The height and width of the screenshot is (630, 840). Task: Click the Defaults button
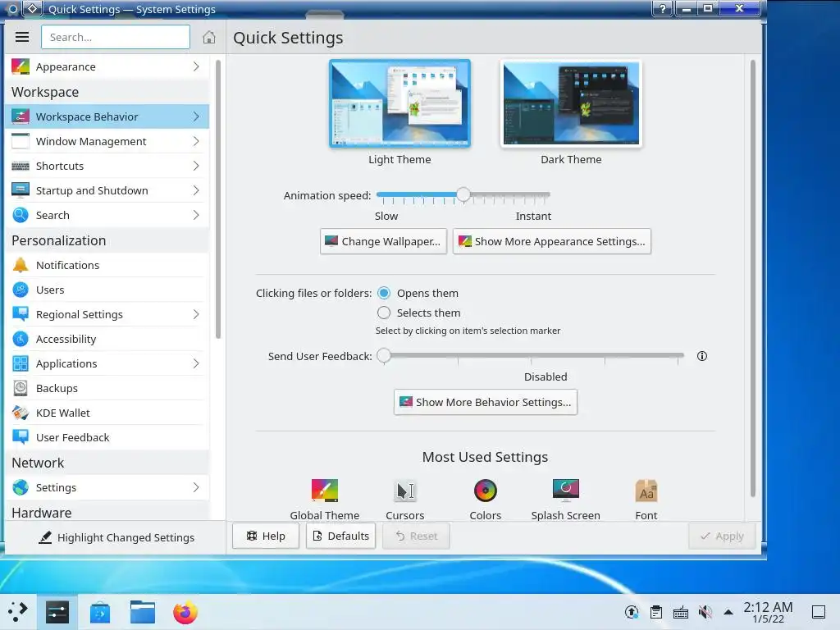(340, 536)
